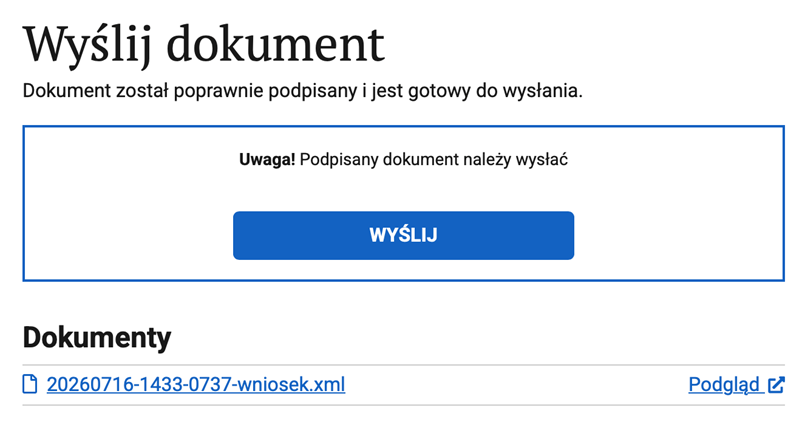Click the 'Wyślij dokument' page heading
Viewport: 809px width, 433px height.
tap(204, 44)
